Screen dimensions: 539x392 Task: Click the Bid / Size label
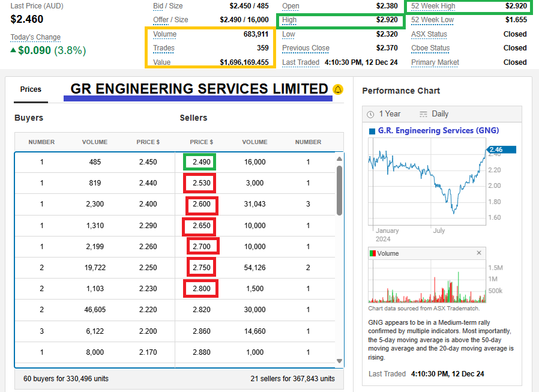tap(167, 6)
